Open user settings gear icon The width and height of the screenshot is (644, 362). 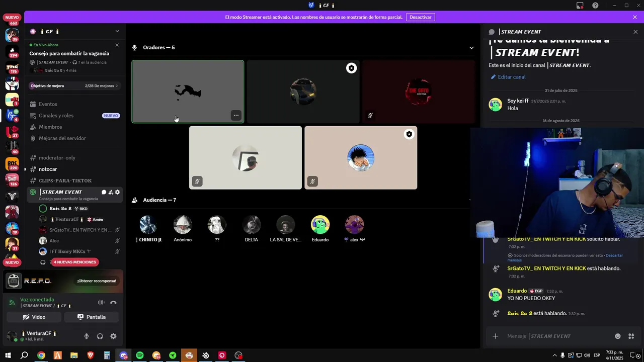coord(113,336)
